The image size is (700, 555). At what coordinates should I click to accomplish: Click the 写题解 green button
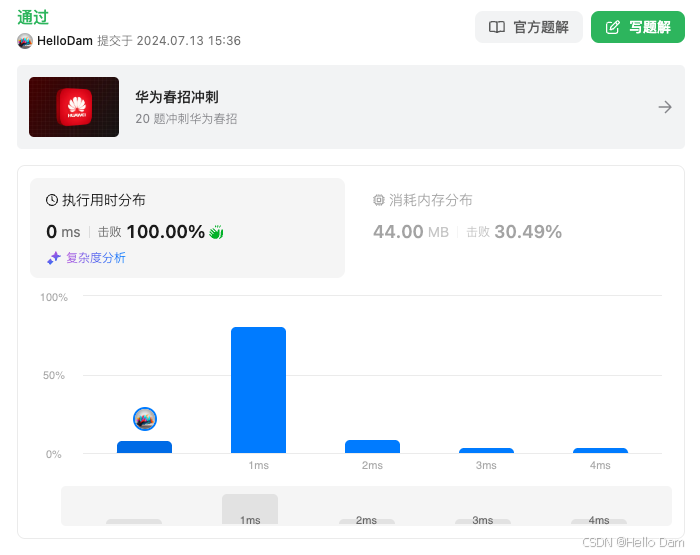638,27
